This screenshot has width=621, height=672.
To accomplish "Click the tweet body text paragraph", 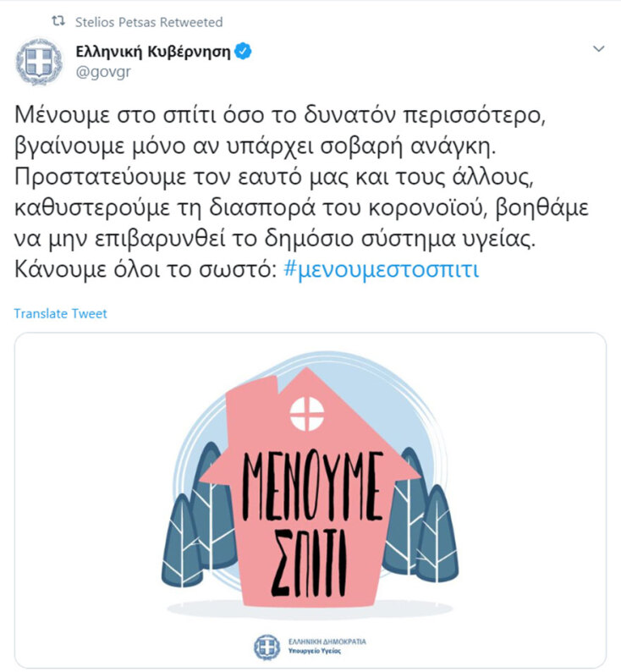I will tap(301, 192).
